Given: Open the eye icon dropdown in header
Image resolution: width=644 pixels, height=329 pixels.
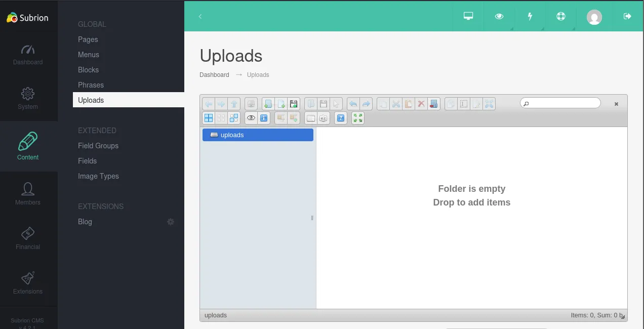Looking at the screenshot, I should click(x=499, y=16).
